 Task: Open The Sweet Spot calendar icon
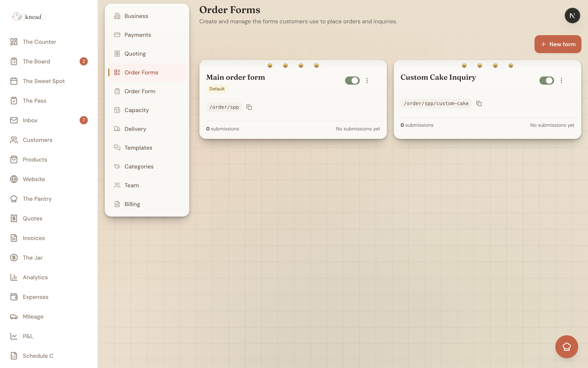14,81
